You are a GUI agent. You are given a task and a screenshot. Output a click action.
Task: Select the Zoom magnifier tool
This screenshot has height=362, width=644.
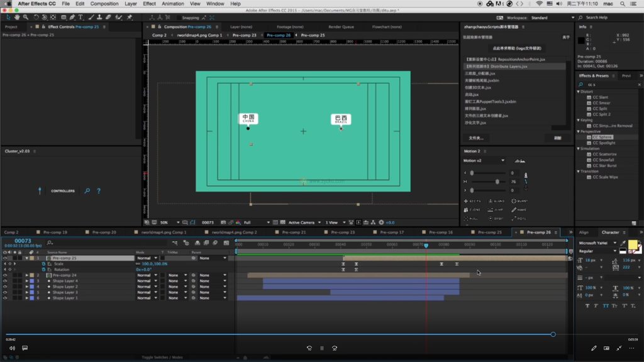pyautogui.click(x=25, y=17)
